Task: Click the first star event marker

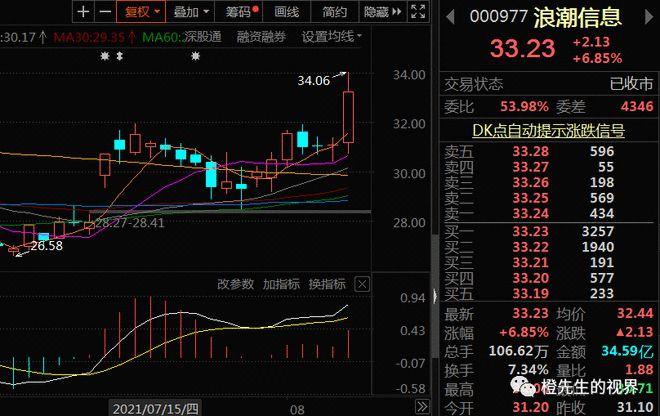Action: tap(105, 56)
